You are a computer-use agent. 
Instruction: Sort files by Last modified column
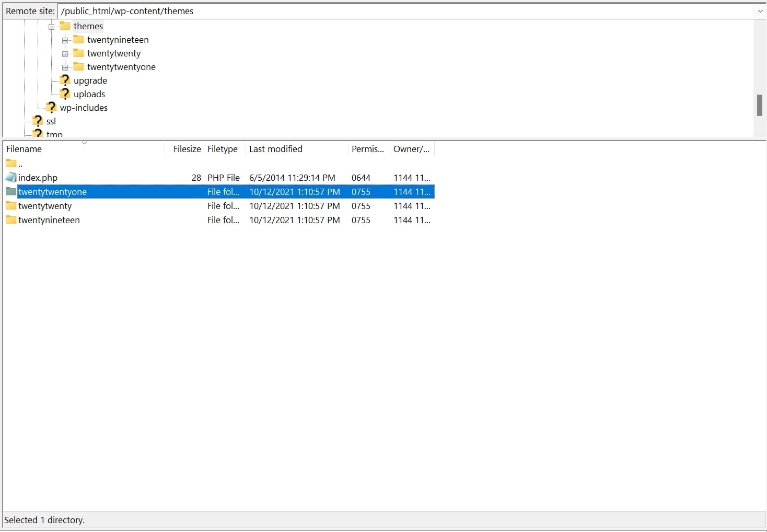coord(275,149)
